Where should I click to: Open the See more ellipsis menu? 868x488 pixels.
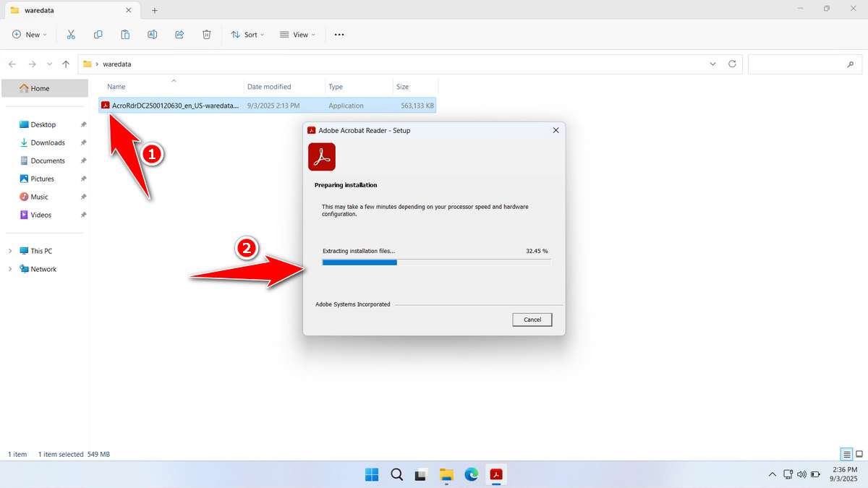(x=339, y=34)
